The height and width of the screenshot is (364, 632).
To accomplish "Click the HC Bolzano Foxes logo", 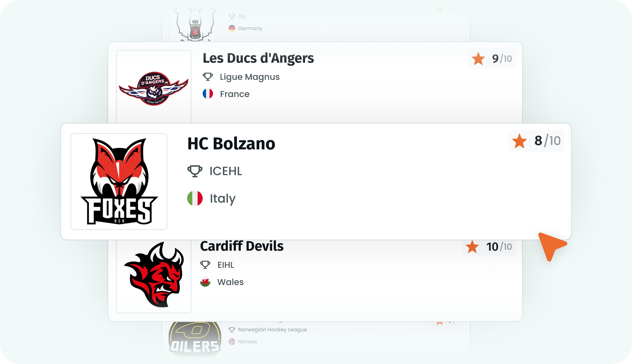I will [x=119, y=181].
